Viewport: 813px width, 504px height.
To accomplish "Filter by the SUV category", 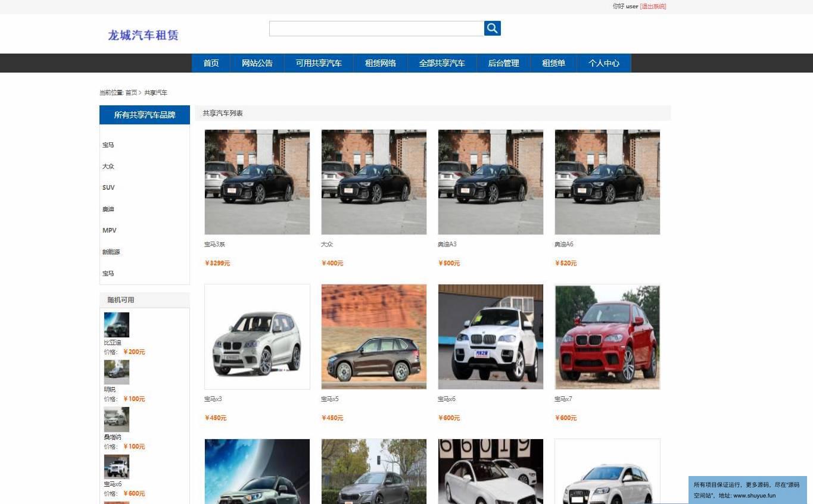I will [108, 187].
